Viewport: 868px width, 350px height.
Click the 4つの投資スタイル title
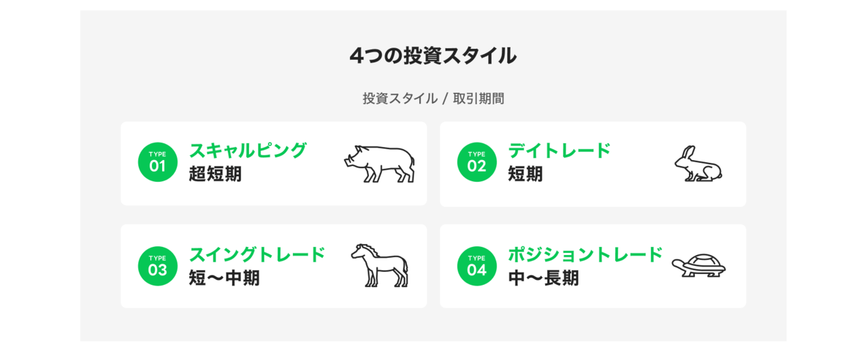[433, 56]
